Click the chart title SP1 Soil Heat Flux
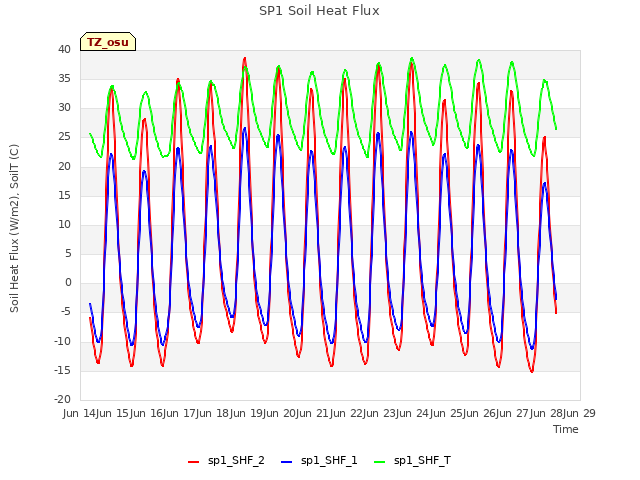 pyautogui.click(x=319, y=11)
